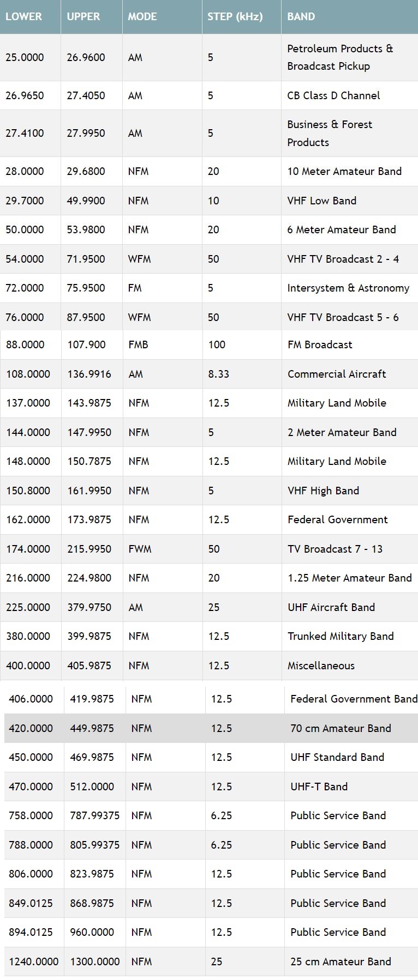Click the BAND column header

click(x=350, y=16)
